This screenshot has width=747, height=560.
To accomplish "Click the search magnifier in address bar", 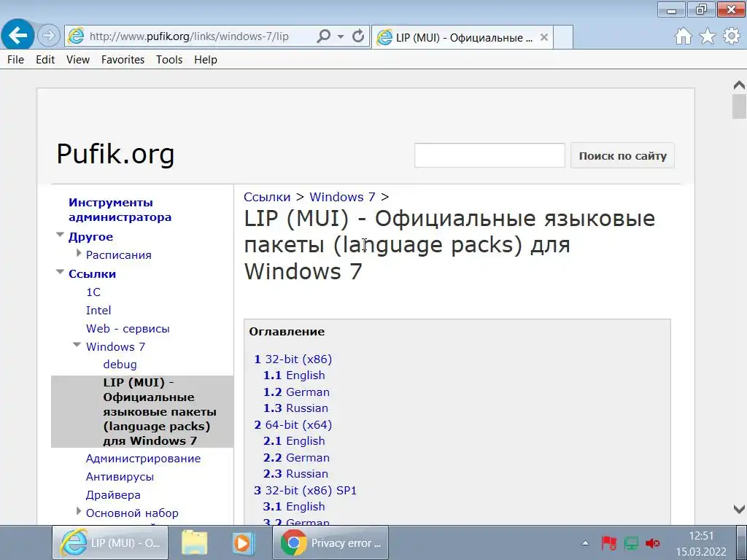I will pos(323,36).
